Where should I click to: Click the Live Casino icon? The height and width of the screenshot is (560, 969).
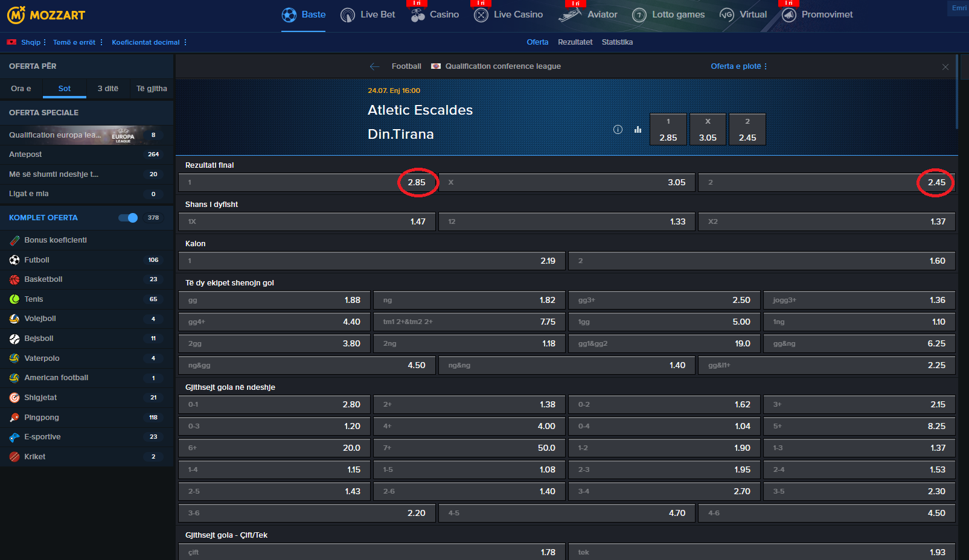[481, 15]
